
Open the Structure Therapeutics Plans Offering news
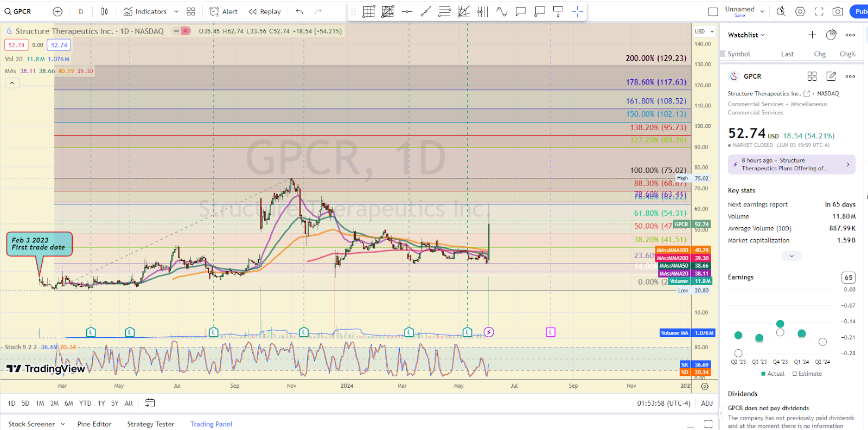pyautogui.click(x=792, y=164)
